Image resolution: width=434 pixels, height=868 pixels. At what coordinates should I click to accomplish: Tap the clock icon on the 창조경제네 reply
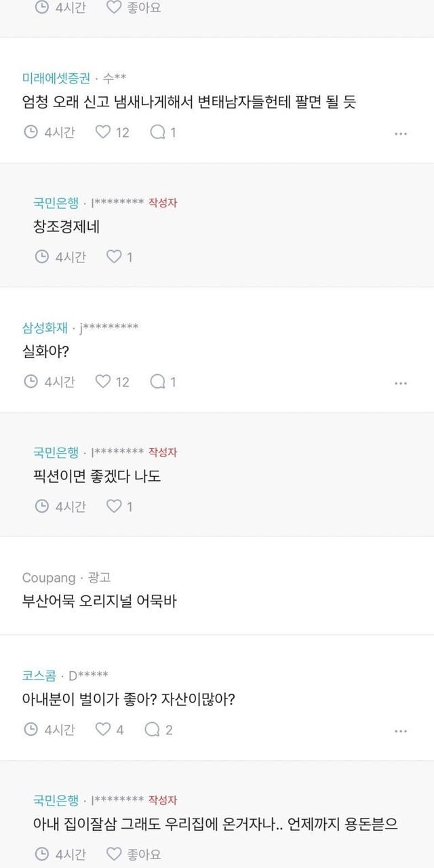click(x=41, y=257)
